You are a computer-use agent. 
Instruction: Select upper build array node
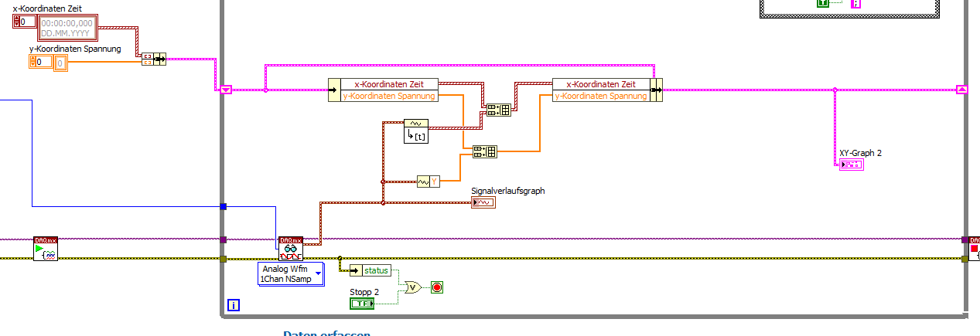(497, 110)
